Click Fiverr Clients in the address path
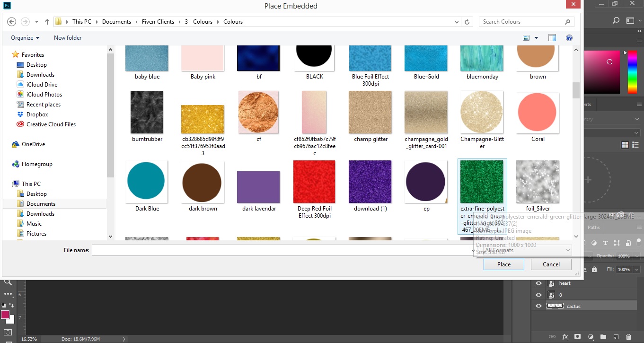 tap(158, 22)
